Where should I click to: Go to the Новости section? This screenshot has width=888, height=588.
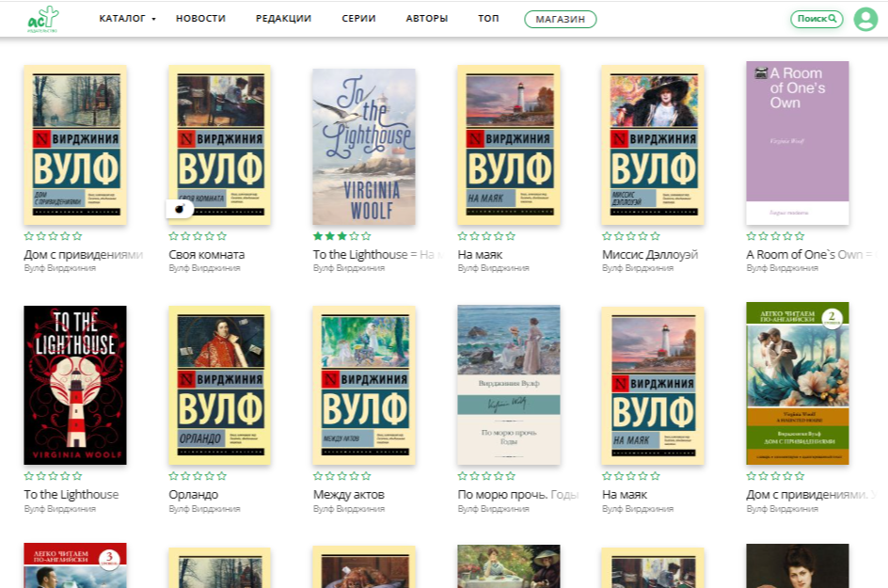(x=200, y=19)
